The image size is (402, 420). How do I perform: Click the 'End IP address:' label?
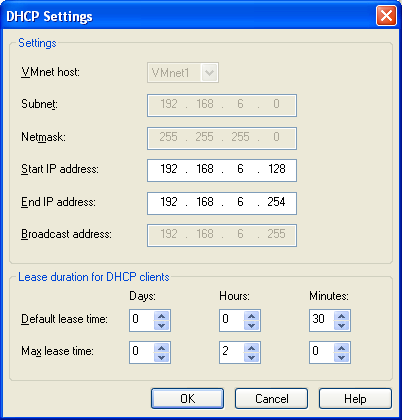click(x=58, y=202)
